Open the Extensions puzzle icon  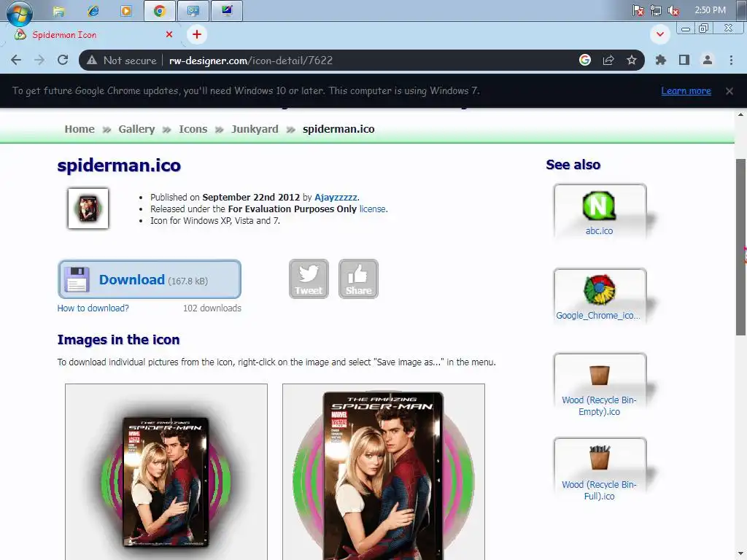[661, 60]
